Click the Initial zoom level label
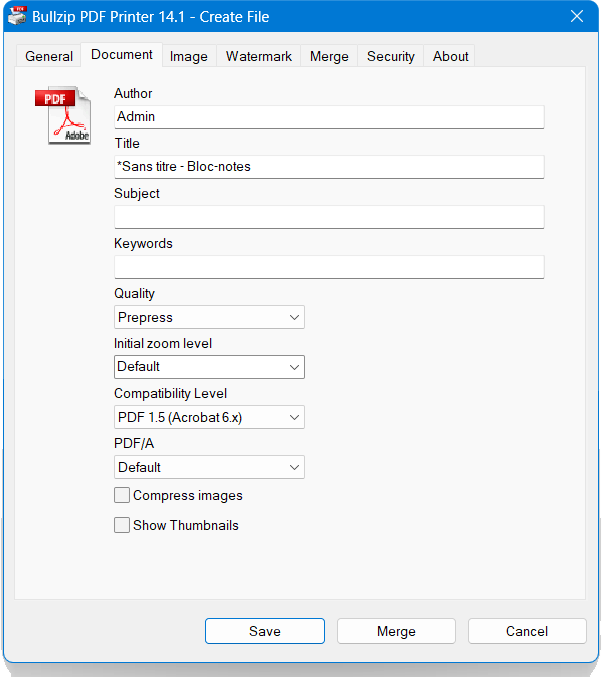The image size is (602, 677). coord(163,344)
